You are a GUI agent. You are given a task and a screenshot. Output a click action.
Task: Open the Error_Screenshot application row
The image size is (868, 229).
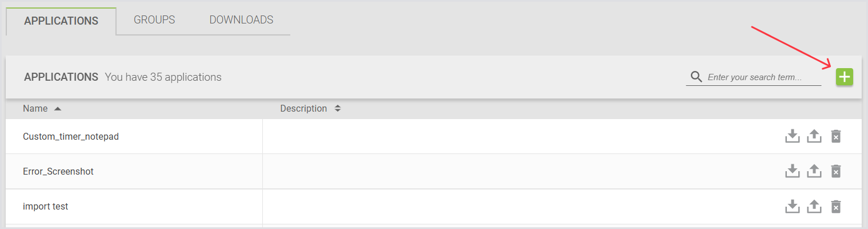click(x=58, y=172)
